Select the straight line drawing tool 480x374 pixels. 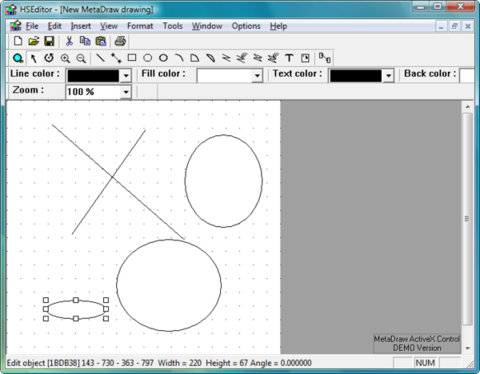pos(100,58)
